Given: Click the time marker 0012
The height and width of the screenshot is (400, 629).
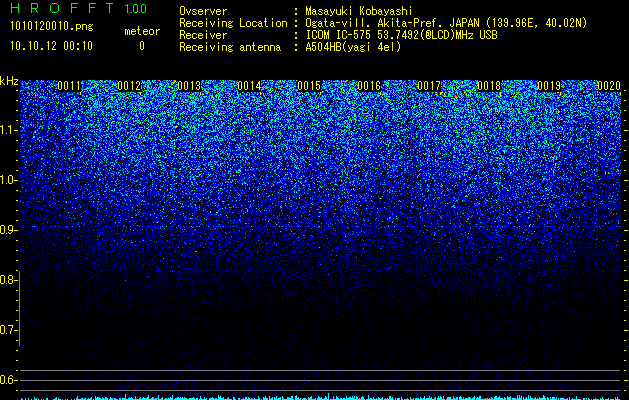Looking at the screenshot, I should 129,86.
